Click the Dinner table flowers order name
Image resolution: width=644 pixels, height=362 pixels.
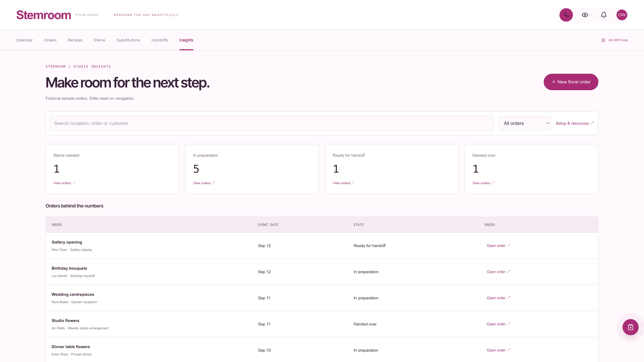(71, 347)
